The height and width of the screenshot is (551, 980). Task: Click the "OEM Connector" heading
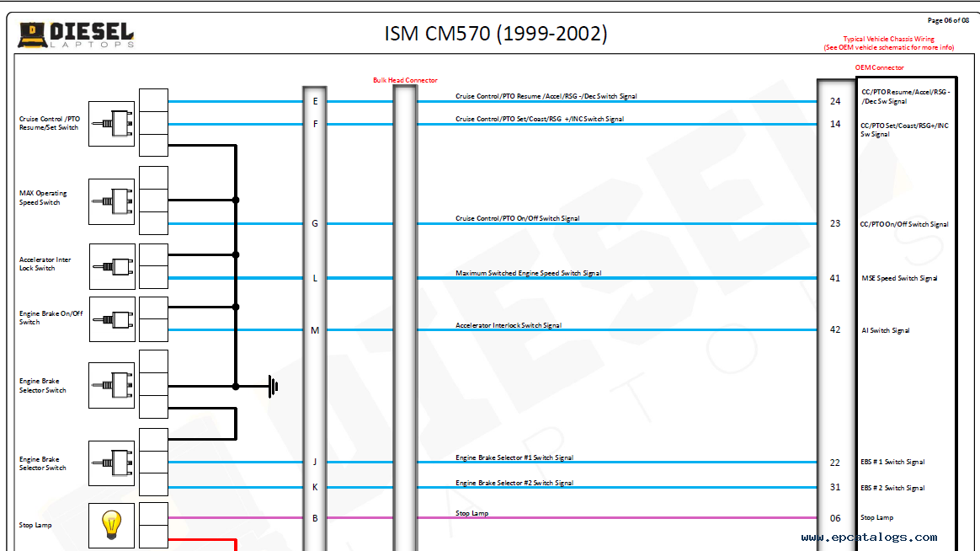tap(879, 67)
